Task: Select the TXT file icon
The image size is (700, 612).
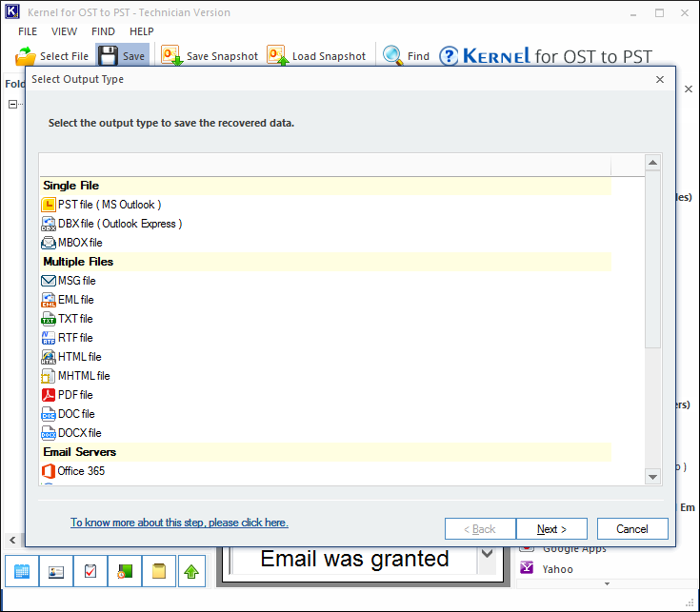Action: [49, 319]
